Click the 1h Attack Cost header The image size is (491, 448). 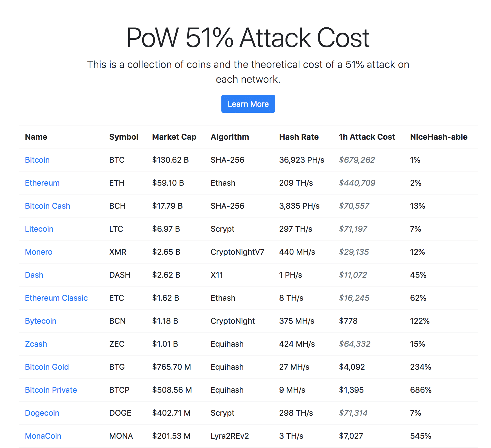coord(367,137)
